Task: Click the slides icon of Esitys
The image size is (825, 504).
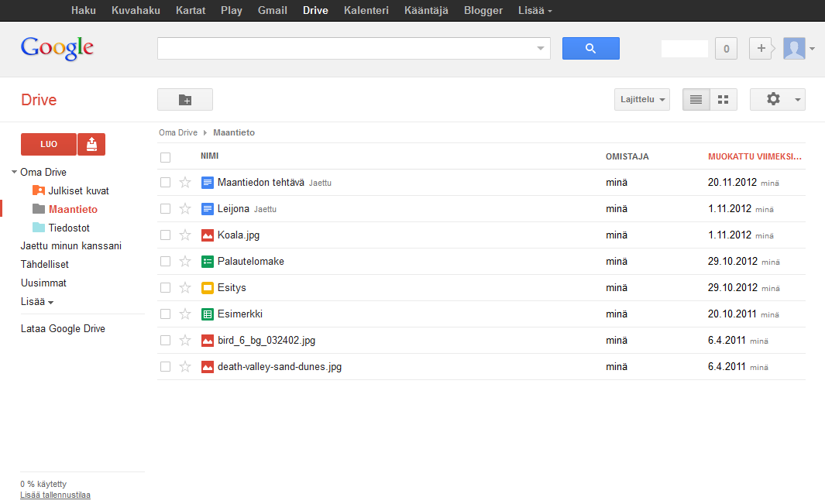Action: point(208,288)
